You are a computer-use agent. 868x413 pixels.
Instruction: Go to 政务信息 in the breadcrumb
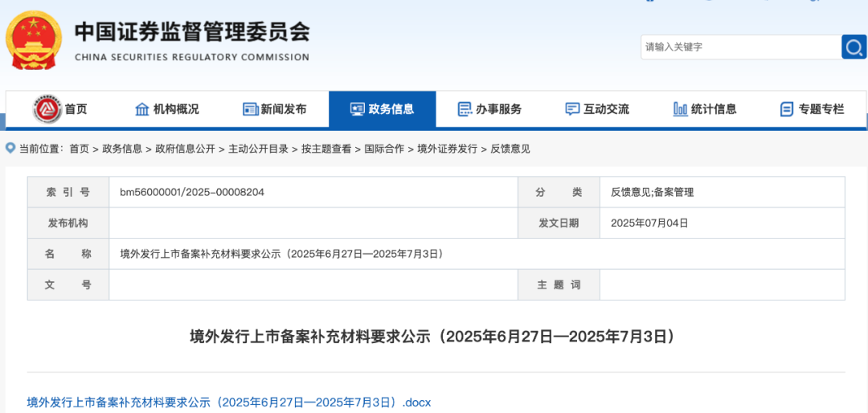click(x=122, y=149)
